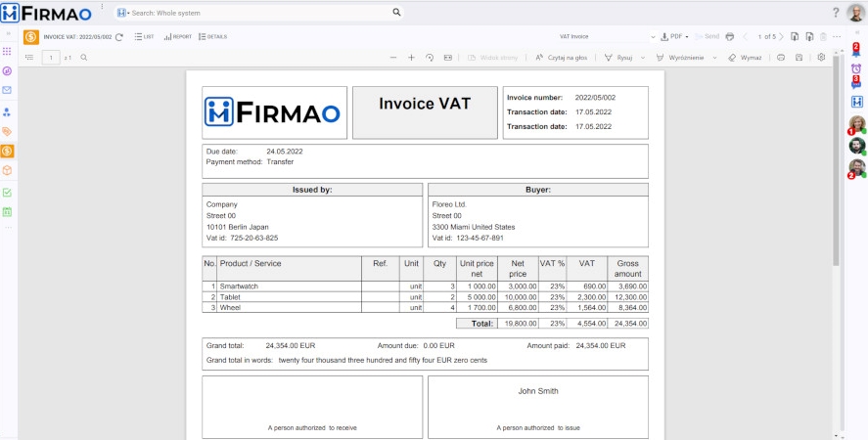Open the PDF download dropdown

(x=674, y=36)
